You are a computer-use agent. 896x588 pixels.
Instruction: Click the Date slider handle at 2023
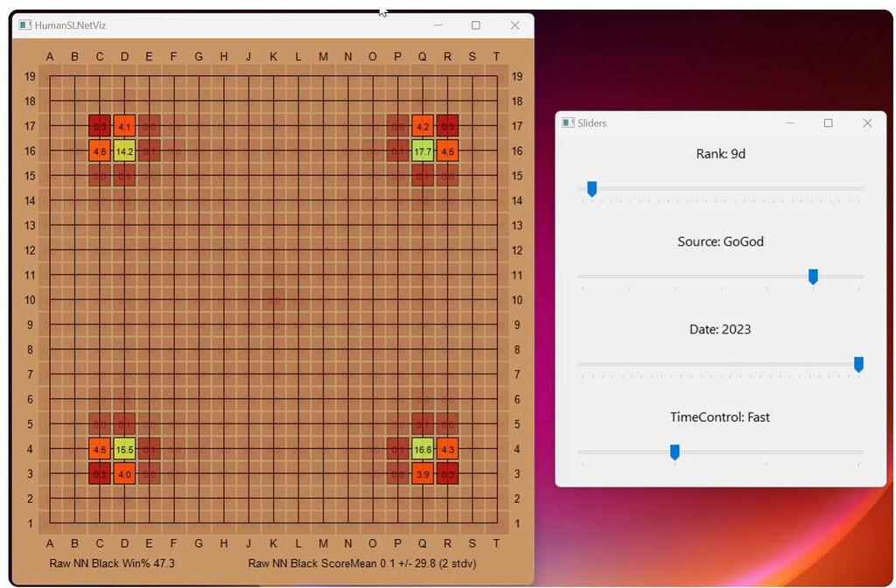pos(858,365)
